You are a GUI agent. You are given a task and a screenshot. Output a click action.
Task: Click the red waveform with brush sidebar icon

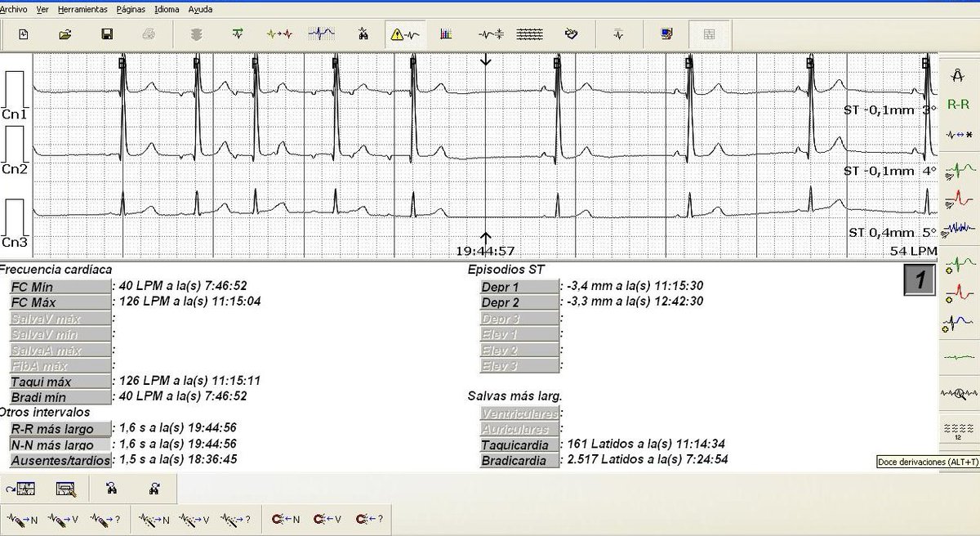958,199
